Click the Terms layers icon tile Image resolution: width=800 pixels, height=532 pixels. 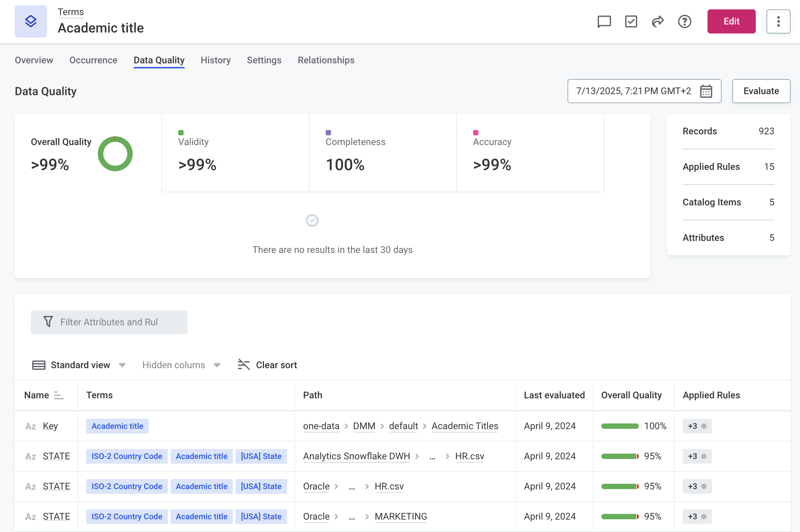30,21
